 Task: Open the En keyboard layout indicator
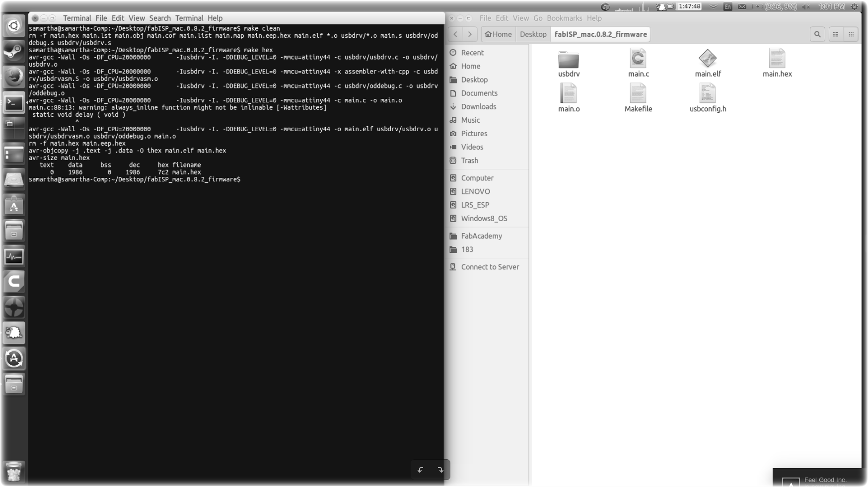tap(728, 6)
